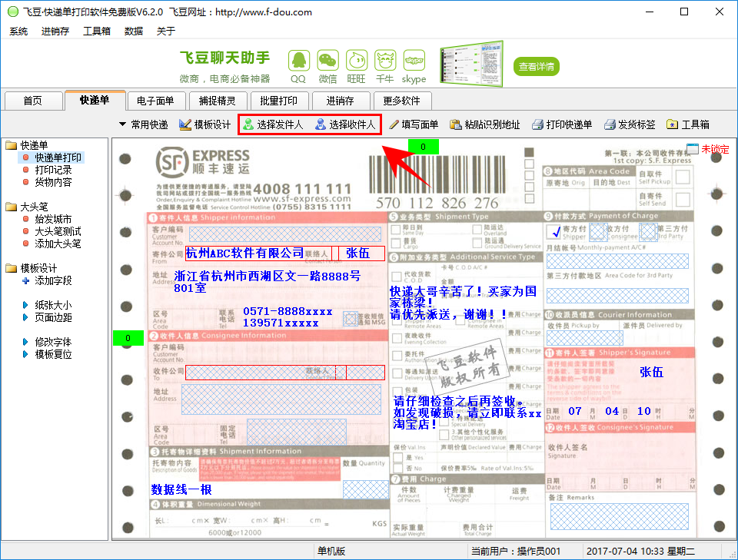The width and height of the screenshot is (738, 560).
Task: Toggle the 寄方付 Shipper checkbox
Action: 553,232
